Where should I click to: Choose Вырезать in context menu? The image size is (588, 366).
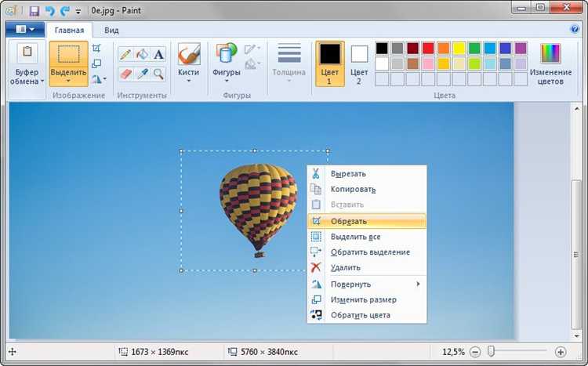367,174
